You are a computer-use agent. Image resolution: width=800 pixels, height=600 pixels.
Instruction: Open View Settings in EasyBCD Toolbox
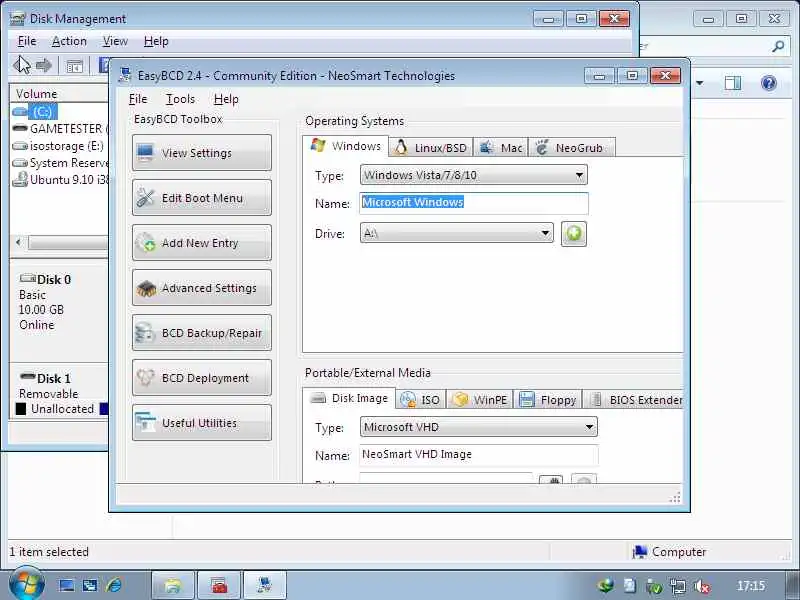tap(202, 153)
